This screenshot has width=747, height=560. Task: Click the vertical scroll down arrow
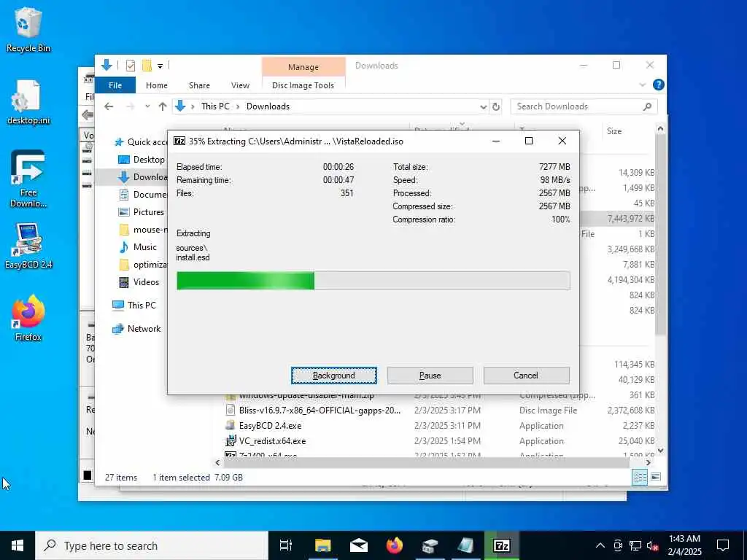[x=660, y=451]
